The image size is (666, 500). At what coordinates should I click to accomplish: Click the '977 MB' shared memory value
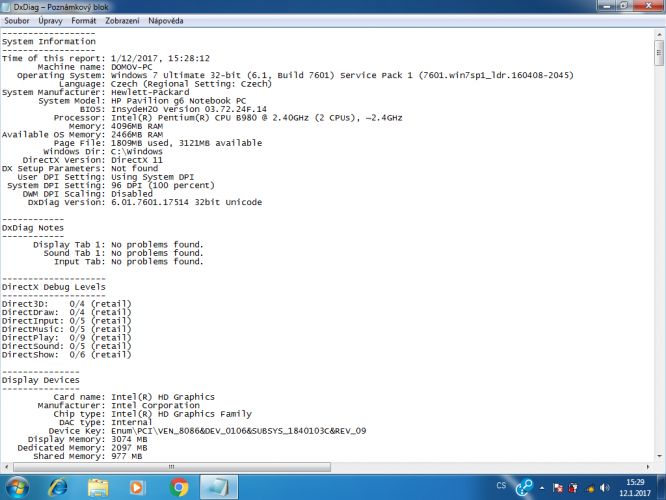(127, 456)
